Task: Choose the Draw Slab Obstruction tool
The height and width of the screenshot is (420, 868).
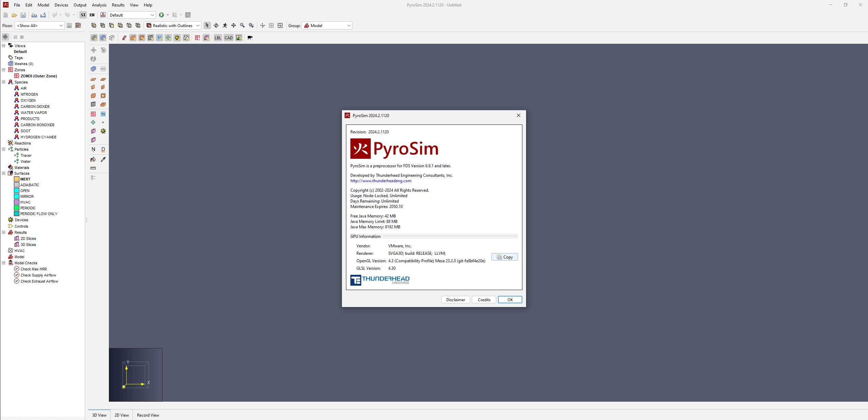Action: coord(93,79)
